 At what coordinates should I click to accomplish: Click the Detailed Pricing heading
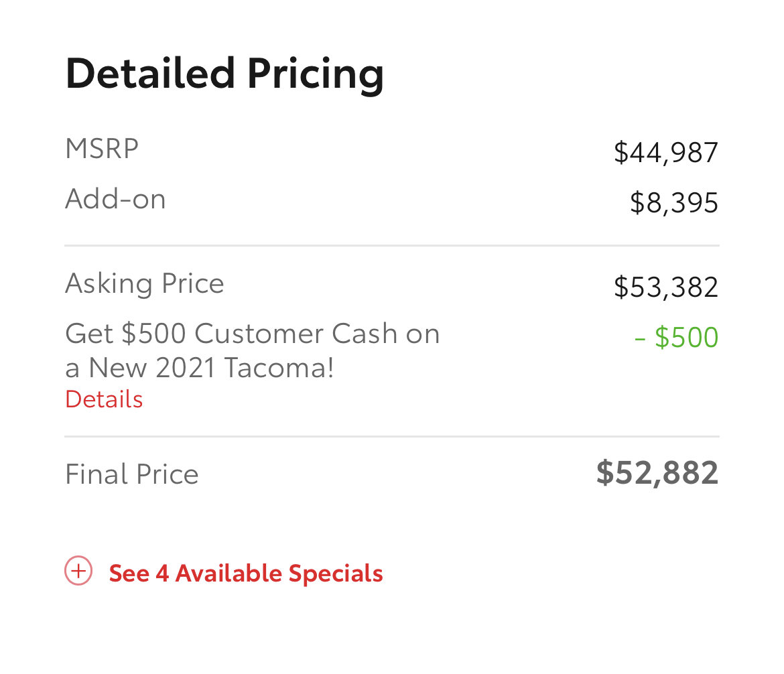click(224, 74)
